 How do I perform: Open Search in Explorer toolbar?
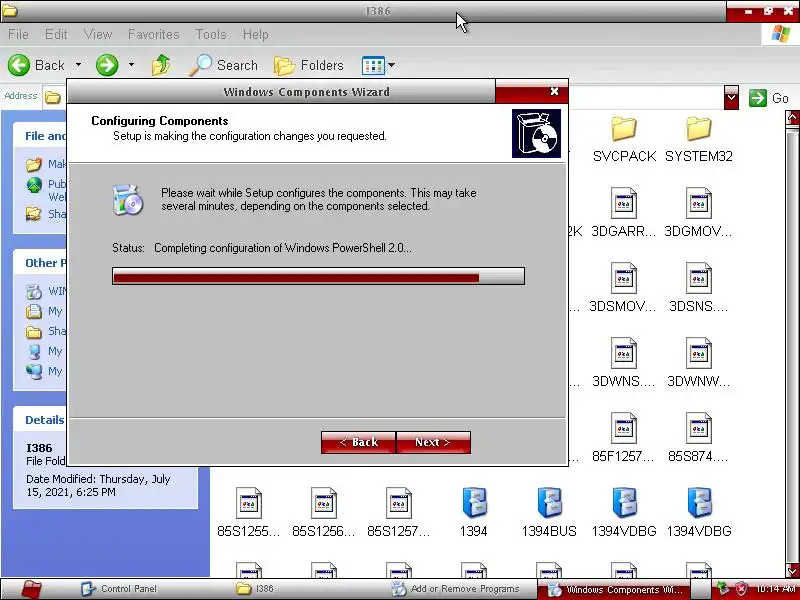(223, 65)
